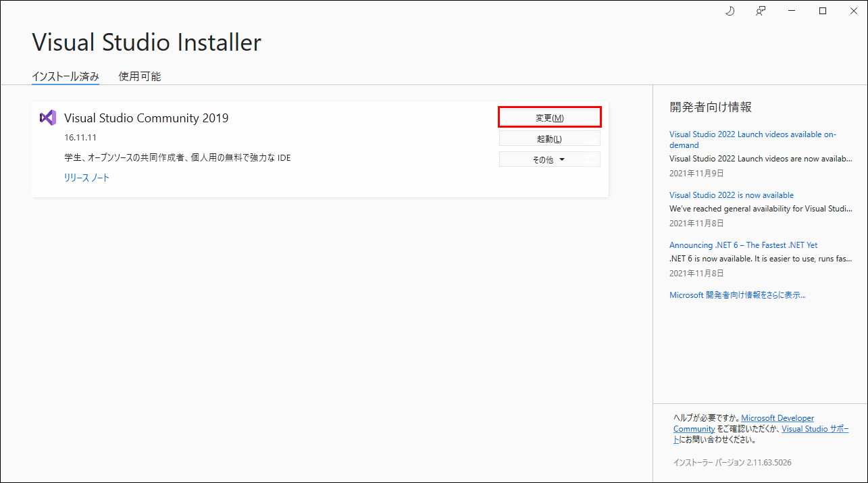The height and width of the screenshot is (483, 868).
Task: Switch to the インストール済み tab
Action: pos(66,77)
